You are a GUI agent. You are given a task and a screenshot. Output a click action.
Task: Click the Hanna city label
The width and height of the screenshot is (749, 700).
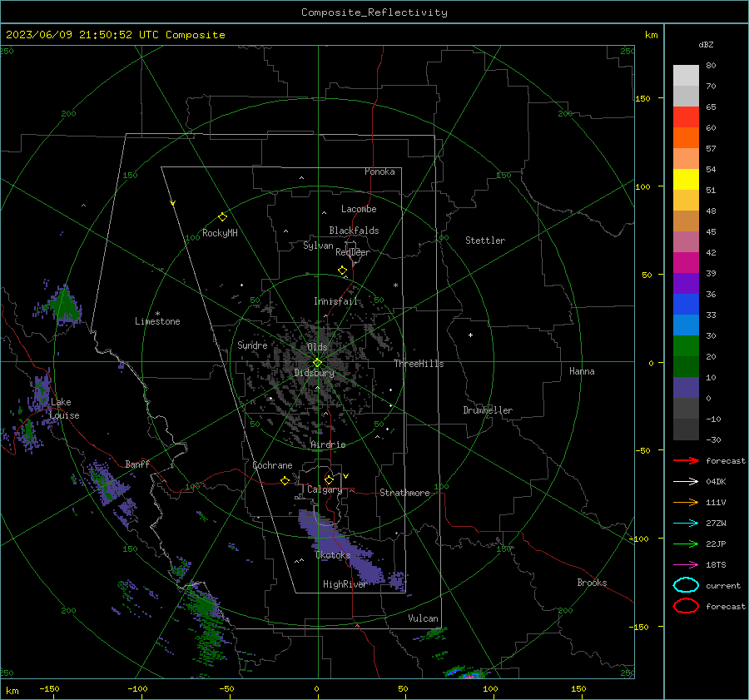[582, 371]
